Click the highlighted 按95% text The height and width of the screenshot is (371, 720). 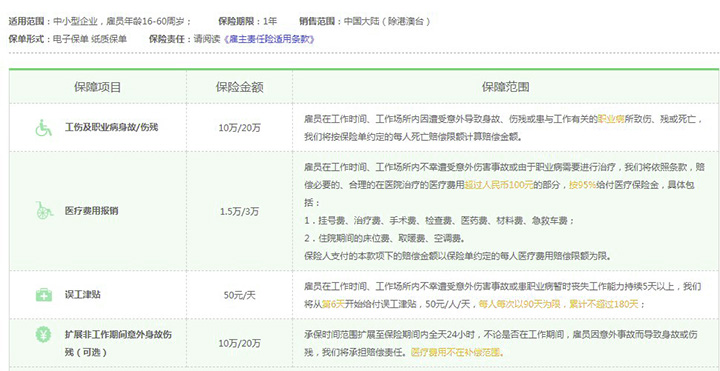(x=583, y=185)
